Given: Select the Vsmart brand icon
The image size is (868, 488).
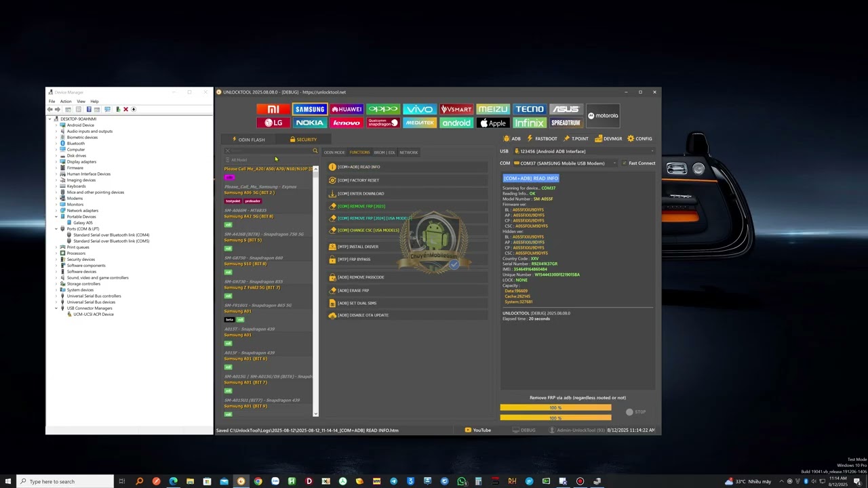Looking at the screenshot, I should (x=456, y=109).
